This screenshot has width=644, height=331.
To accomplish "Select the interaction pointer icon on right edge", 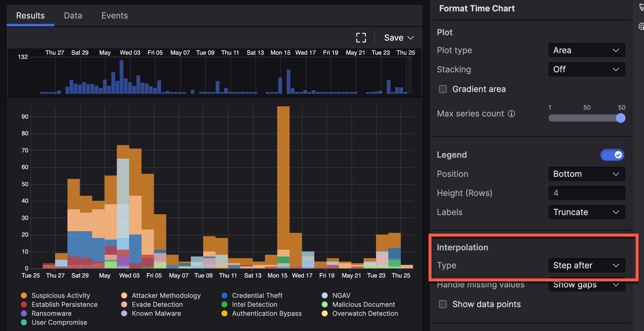I will point(641,27).
